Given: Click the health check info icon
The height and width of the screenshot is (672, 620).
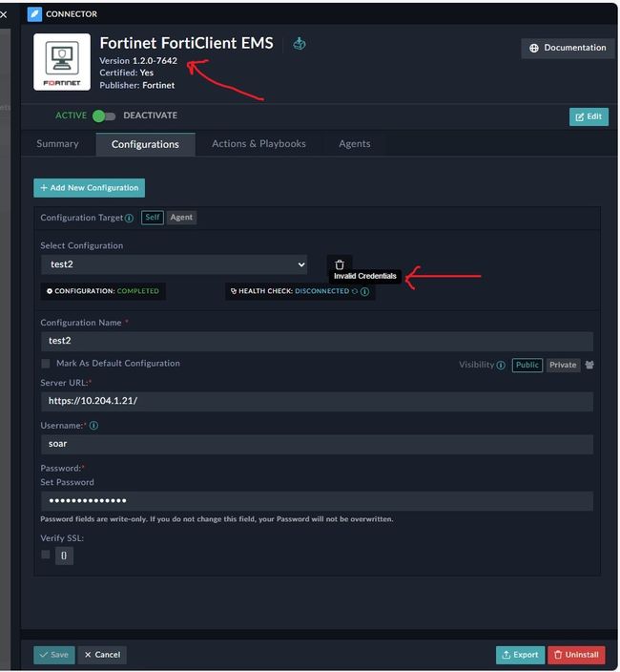Looking at the screenshot, I should tap(364, 291).
